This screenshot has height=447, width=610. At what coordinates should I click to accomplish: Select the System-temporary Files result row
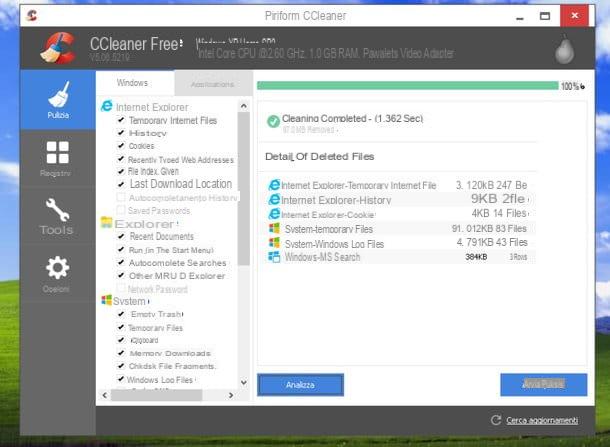click(399, 229)
